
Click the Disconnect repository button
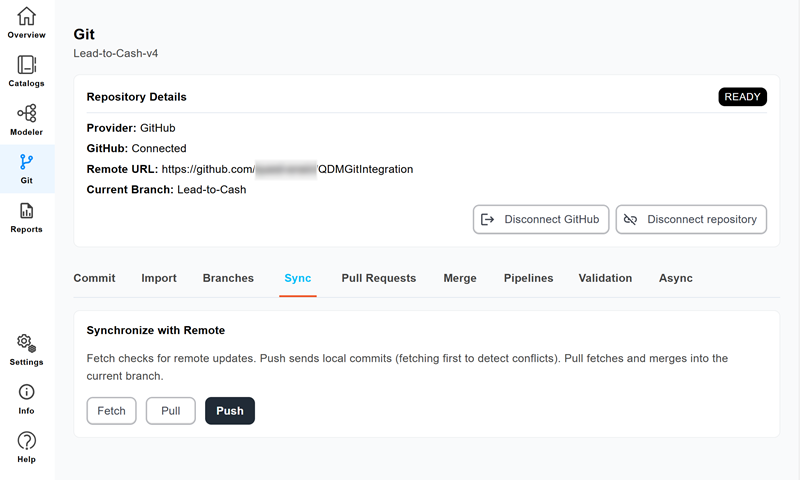(691, 219)
